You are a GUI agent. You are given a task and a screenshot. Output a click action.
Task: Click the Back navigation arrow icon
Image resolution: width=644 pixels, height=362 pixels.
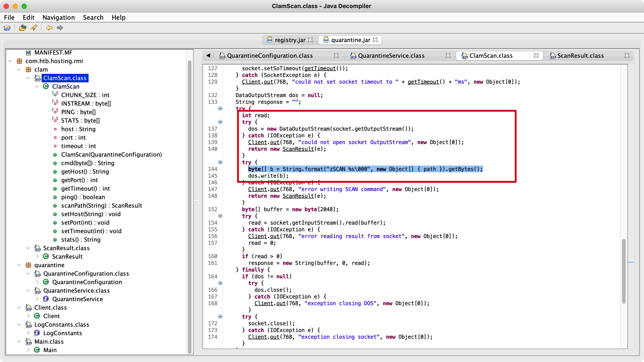coord(49,28)
